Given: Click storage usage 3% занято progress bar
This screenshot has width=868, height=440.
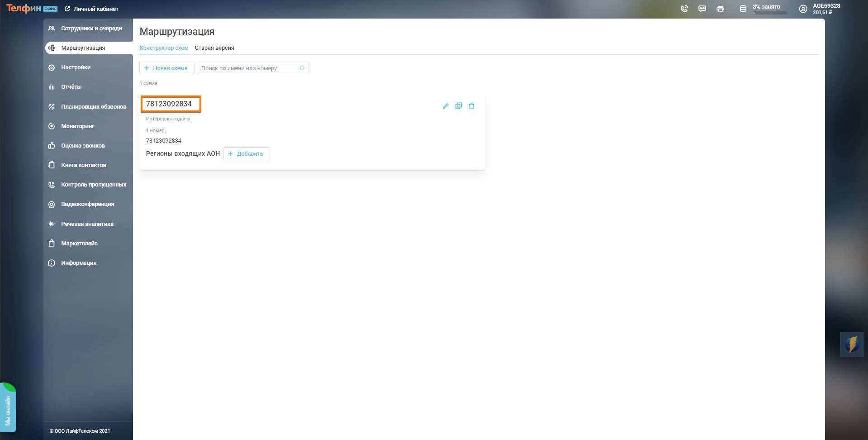Looking at the screenshot, I should [770, 13].
